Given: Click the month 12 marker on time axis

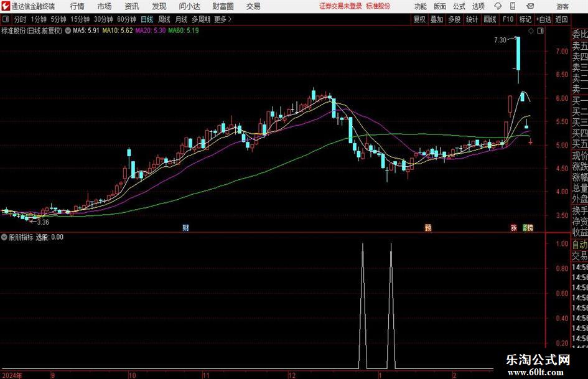Looking at the screenshot, I should pyautogui.click(x=292, y=375).
